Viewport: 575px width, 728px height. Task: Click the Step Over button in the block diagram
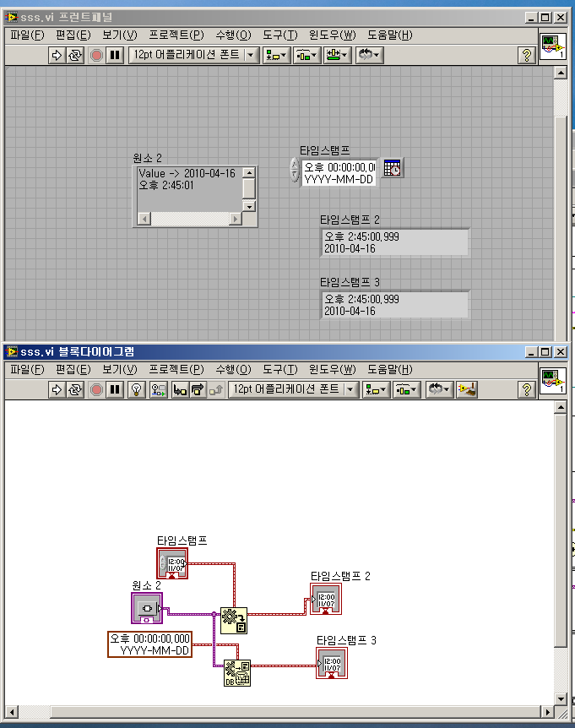coord(198,389)
